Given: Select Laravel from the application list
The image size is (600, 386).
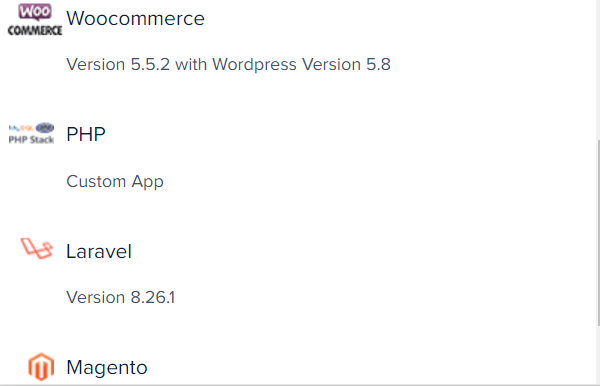Looking at the screenshot, I should (x=99, y=251).
